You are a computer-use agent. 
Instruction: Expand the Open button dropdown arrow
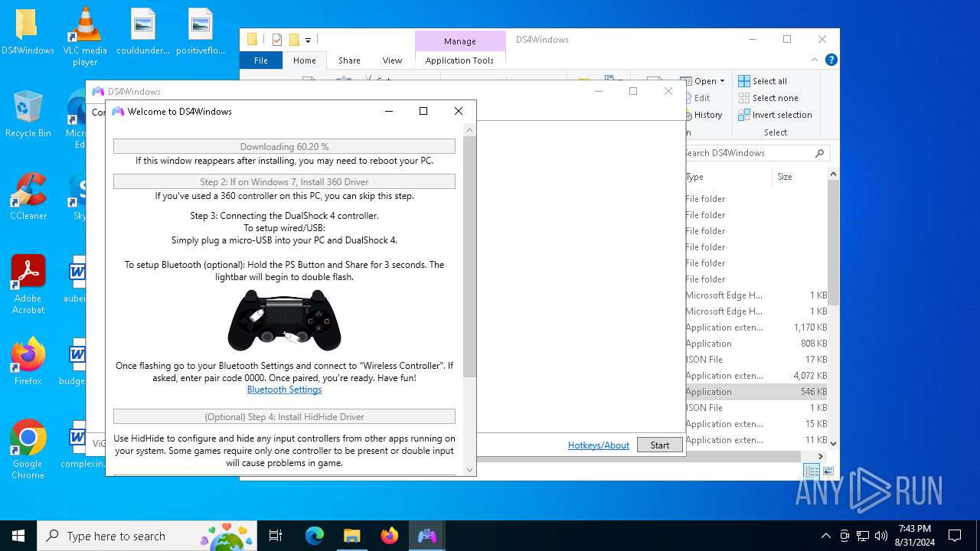[722, 81]
